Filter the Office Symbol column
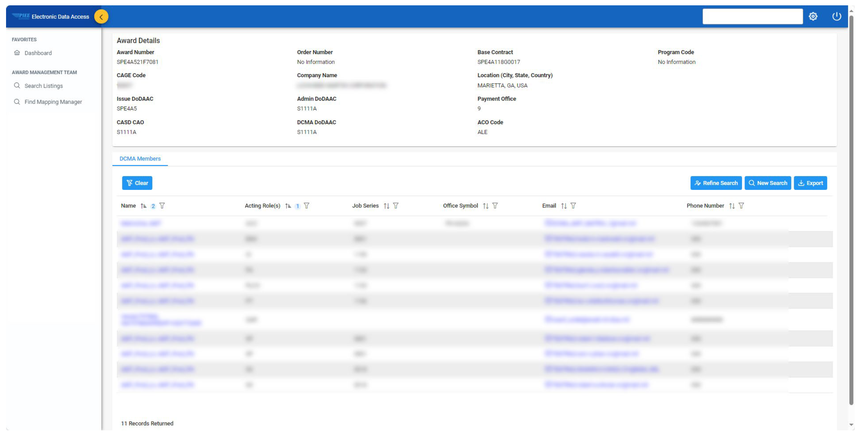Screen dimensions: 868x446 coord(495,206)
